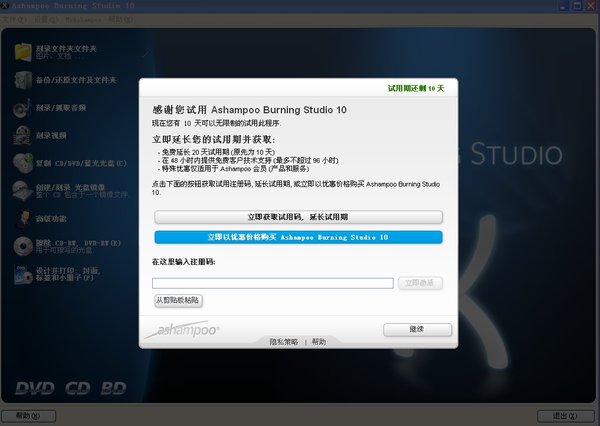Close the Ashampoo Burning Studio window
The image size is (600, 426).
click(x=590, y=6)
